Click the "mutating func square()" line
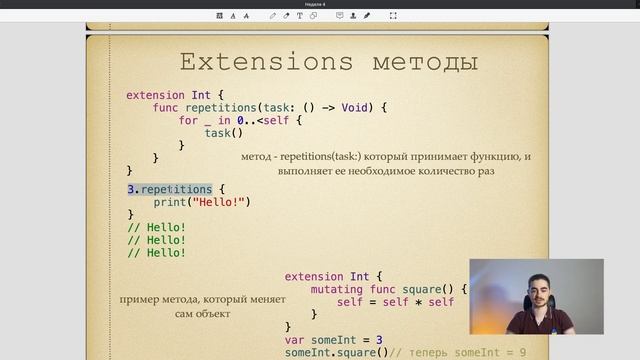This screenshot has height=360, width=640. [x=389, y=289]
